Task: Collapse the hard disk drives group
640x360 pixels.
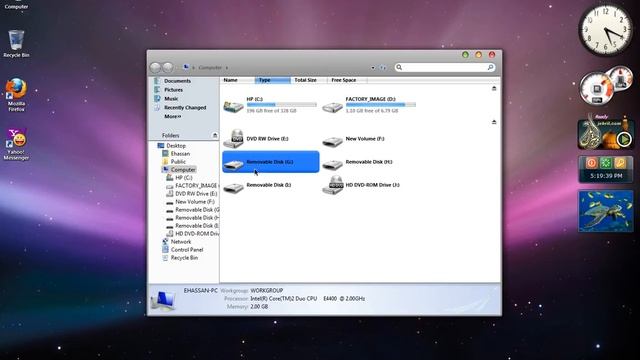Action: (x=494, y=88)
